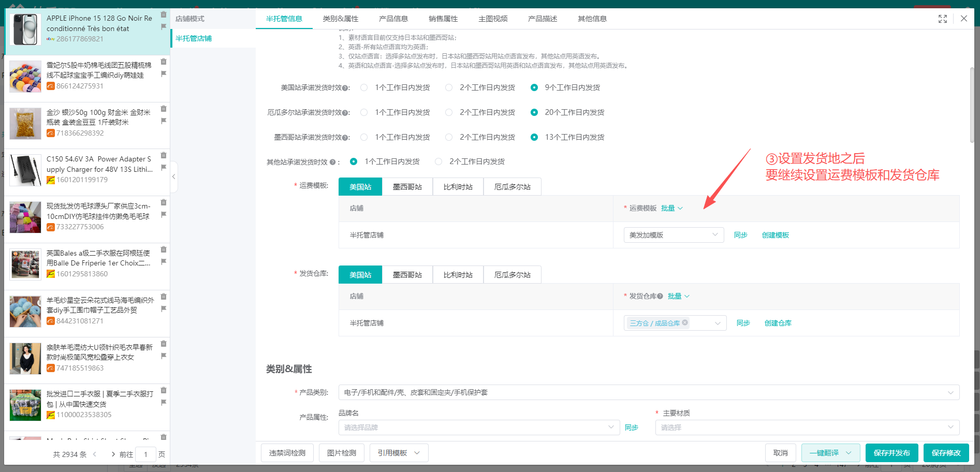Delete the APPLE iPhone 15 product
Image resolution: width=980 pixels, height=472 pixels.
click(164, 14)
